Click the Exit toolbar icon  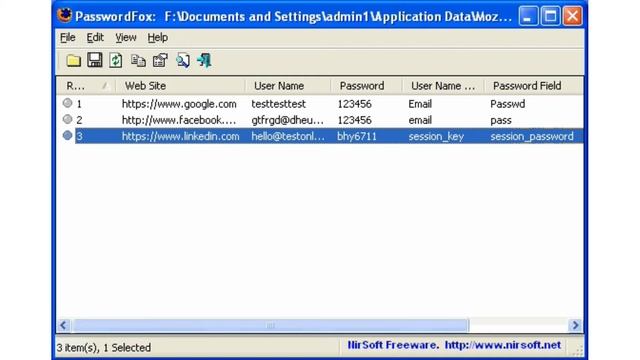coord(204,61)
